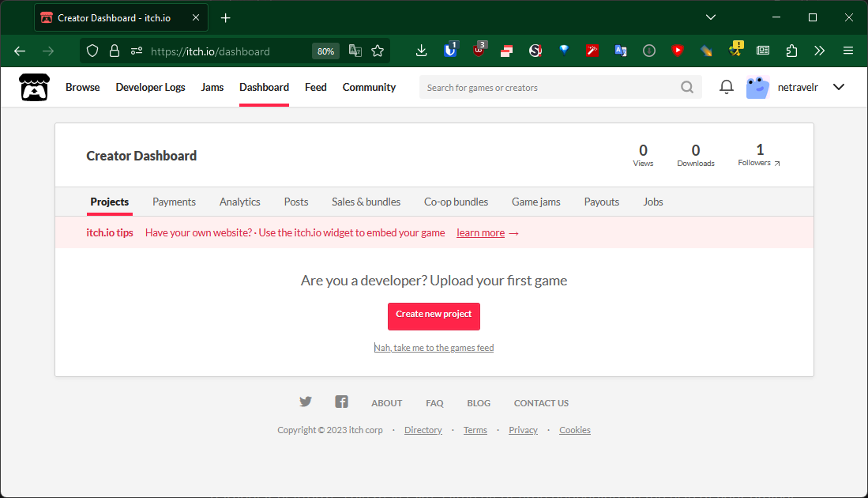Click Nah, take me to the games feed
Image resolution: width=868 pixels, height=498 pixels.
[434, 347]
